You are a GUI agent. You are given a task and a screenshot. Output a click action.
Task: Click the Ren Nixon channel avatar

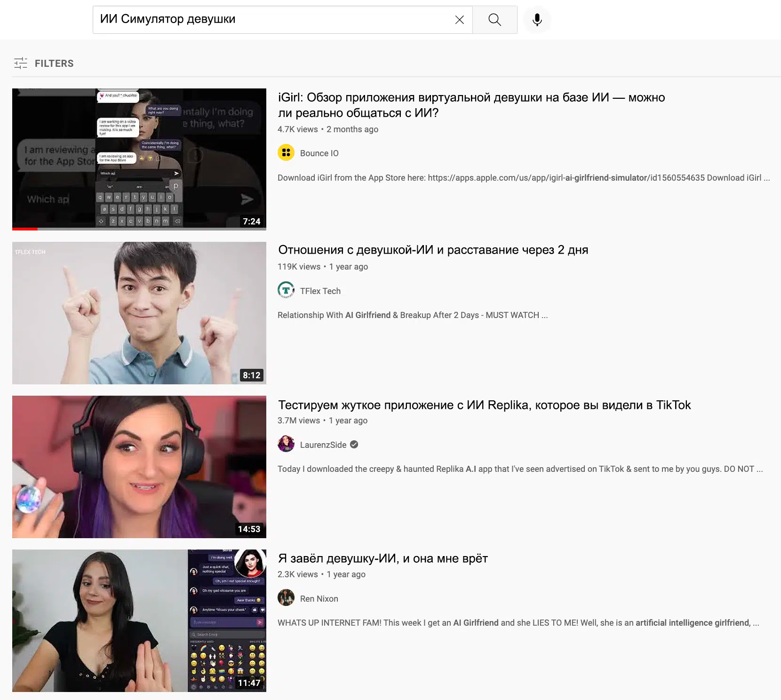[x=286, y=598]
